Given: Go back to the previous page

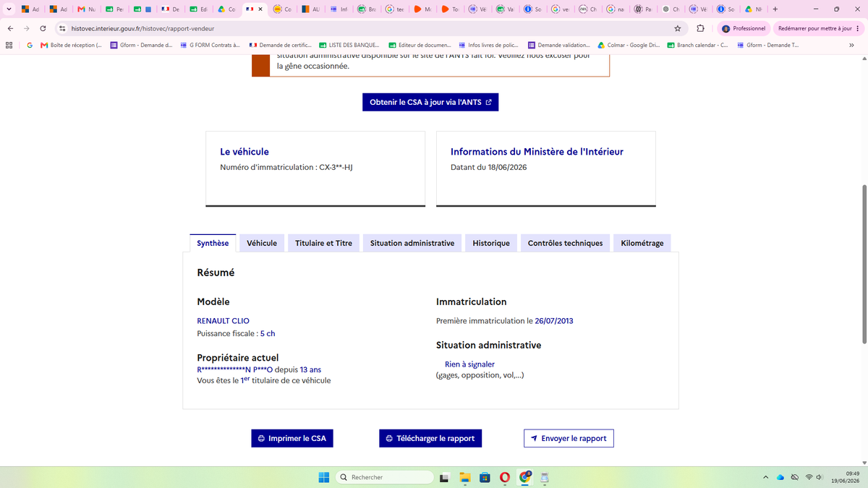Looking at the screenshot, I should pyautogui.click(x=10, y=28).
